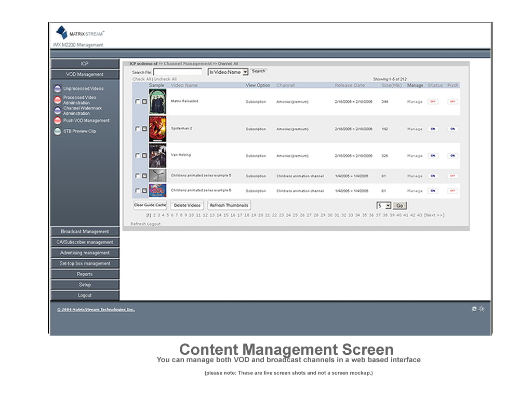Viewport: 532px width, 399px height.
Task: Click square icon for animated series example 5
Action: pyautogui.click(x=144, y=176)
